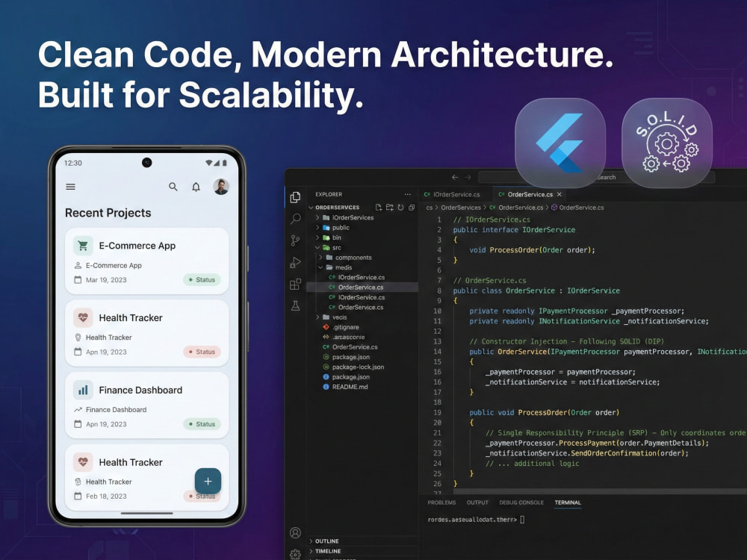The image size is (747, 560).
Task: Select the 'Feb 18, 2023' date text
Action: click(106, 497)
